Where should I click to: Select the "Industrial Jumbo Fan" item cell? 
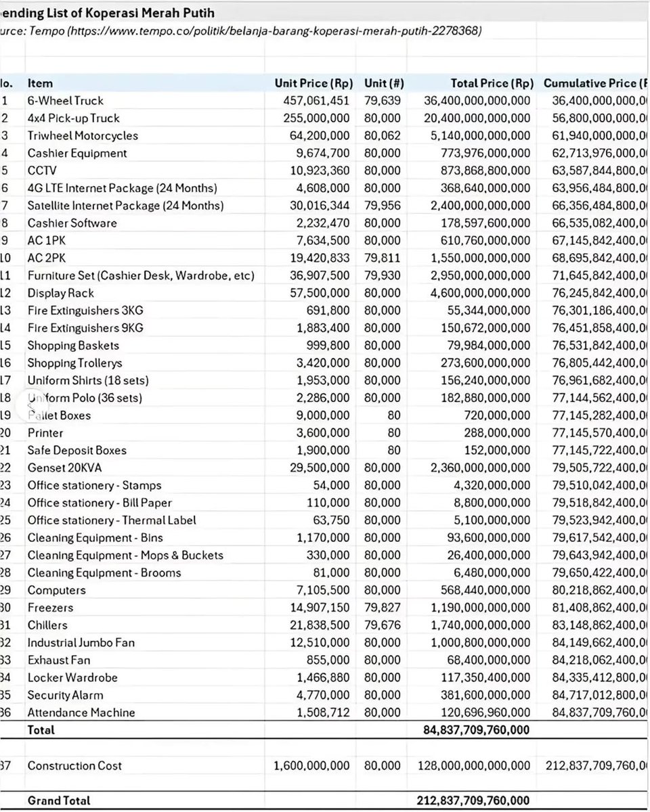81,643
